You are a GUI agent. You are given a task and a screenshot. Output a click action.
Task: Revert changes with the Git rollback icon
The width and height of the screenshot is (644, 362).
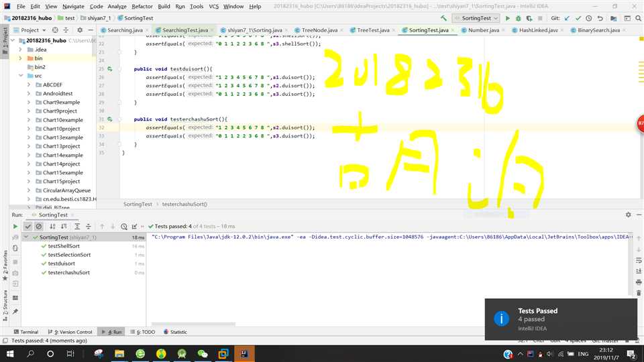tap(600, 18)
